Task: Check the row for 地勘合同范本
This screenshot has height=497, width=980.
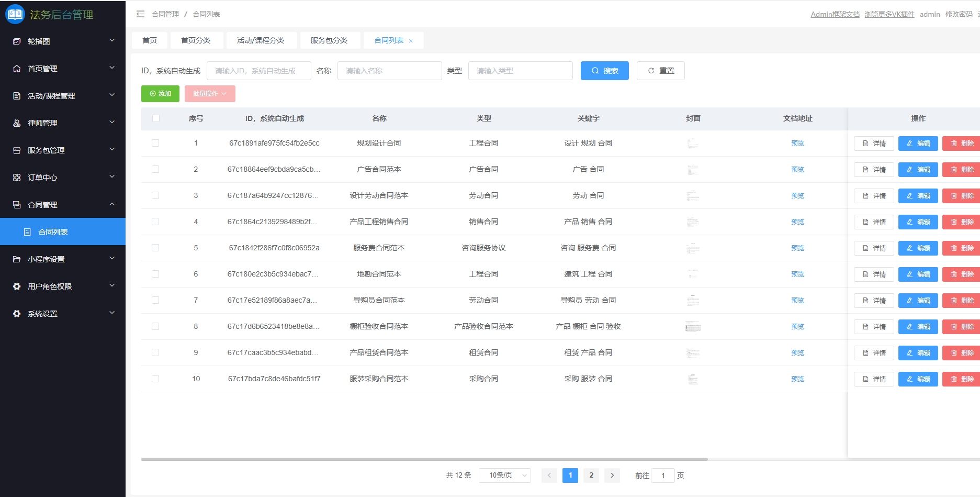Action: click(x=155, y=274)
